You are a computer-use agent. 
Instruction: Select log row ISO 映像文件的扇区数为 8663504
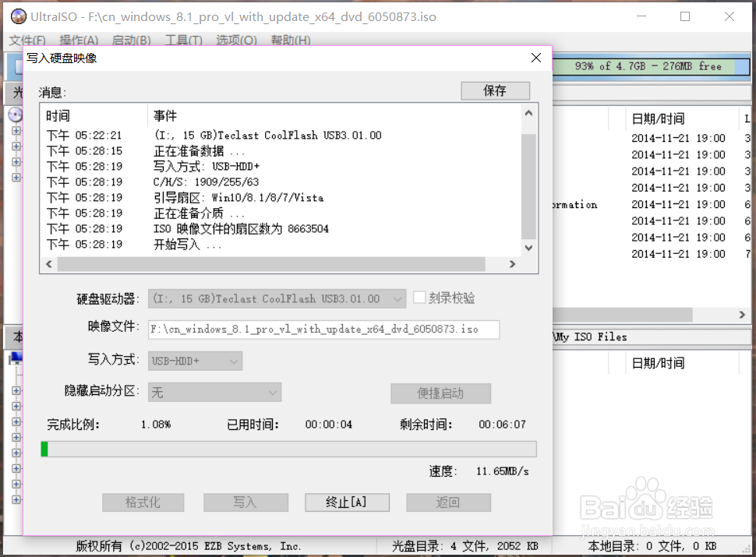click(x=282, y=228)
